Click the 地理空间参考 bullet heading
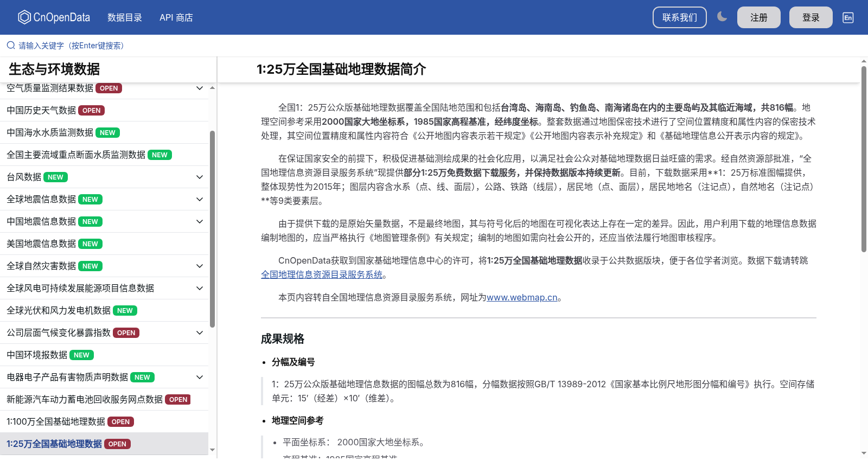 298,420
